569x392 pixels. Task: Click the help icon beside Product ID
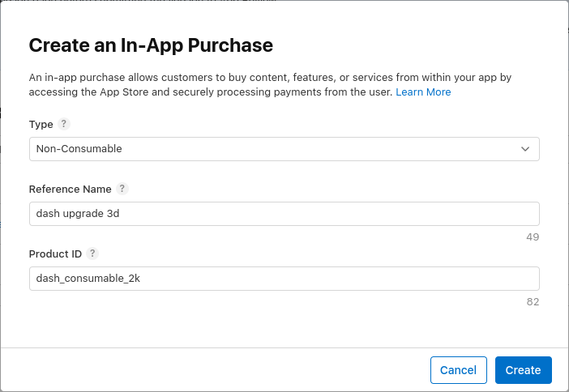(92, 254)
